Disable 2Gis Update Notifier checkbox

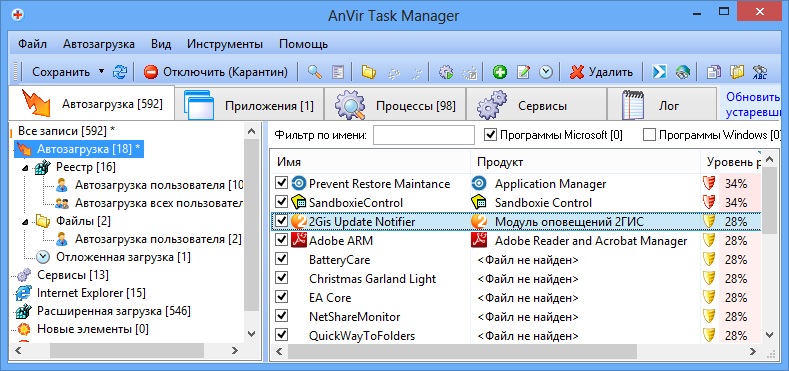coord(282,221)
